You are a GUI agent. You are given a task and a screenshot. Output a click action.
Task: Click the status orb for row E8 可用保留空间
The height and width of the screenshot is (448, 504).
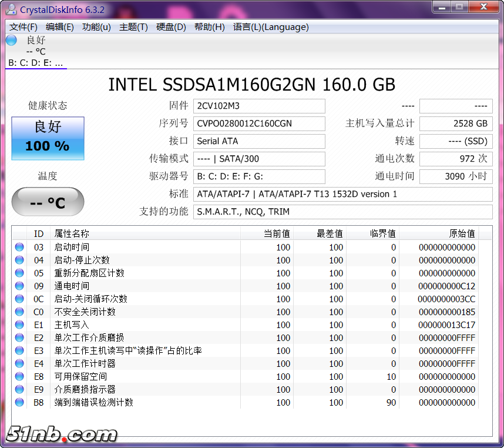point(19,376)
